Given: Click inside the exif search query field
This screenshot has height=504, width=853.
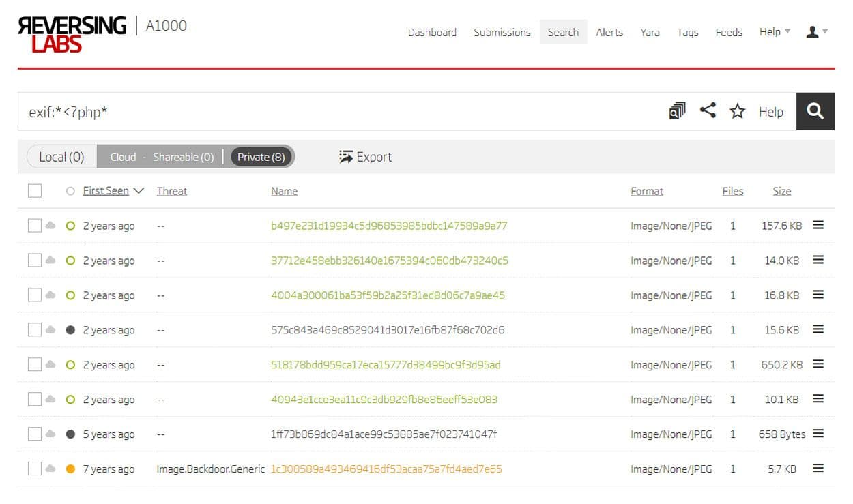Looking at the screenshot, I should pos(273,111).
